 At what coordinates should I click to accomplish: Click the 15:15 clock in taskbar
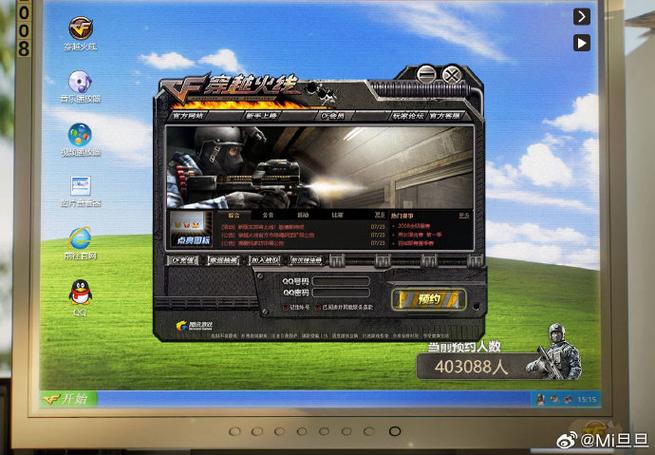[x=586, y=399]
